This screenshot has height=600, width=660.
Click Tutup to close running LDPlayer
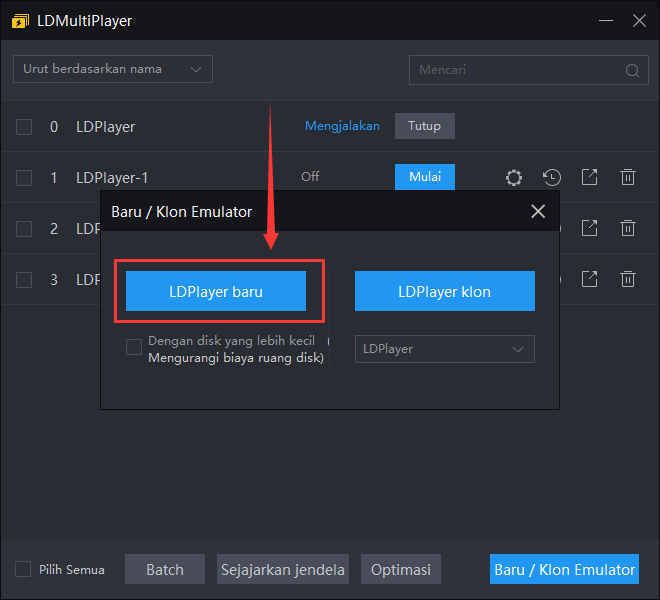tap(424, 126)
